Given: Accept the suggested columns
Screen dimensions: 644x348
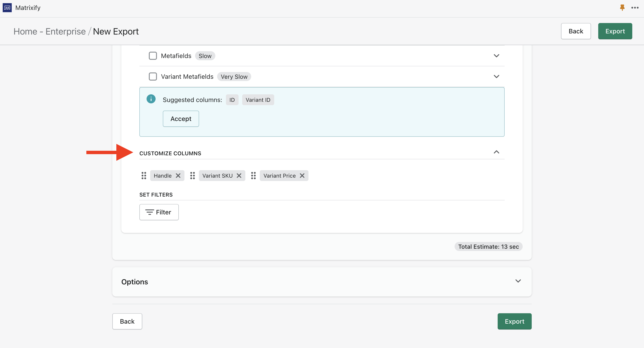Looking at the screenshot, I should [x=181, y=119].
